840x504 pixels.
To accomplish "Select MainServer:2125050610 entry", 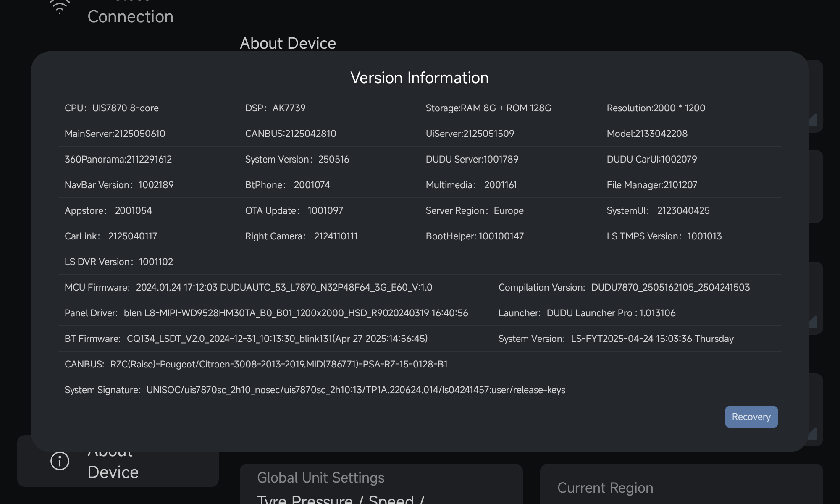I will click(x=115, y=134).
